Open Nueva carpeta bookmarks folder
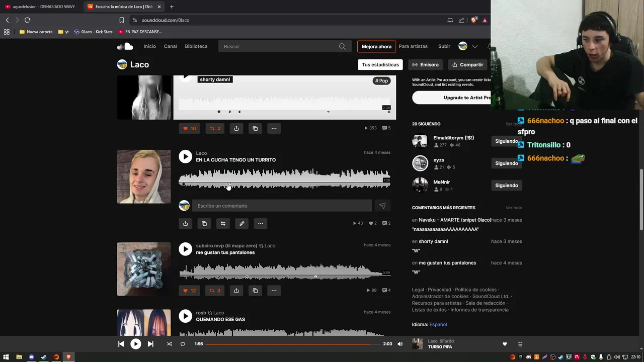Viewport: 644px width, 362px height. pos(36,32)
